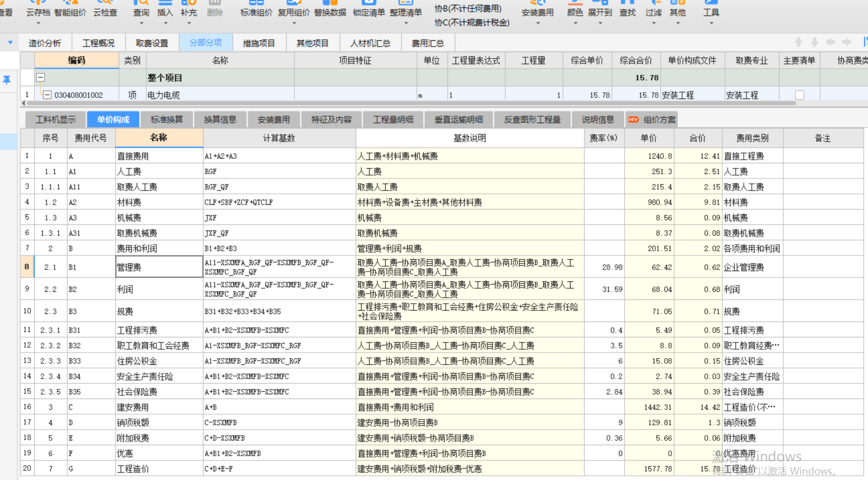Image resolution: width=868 pixels, height=480 pixels.
Task: Open the 云存档 dropdown arrow
Action: pyautogui.click(x=38, y=23)
